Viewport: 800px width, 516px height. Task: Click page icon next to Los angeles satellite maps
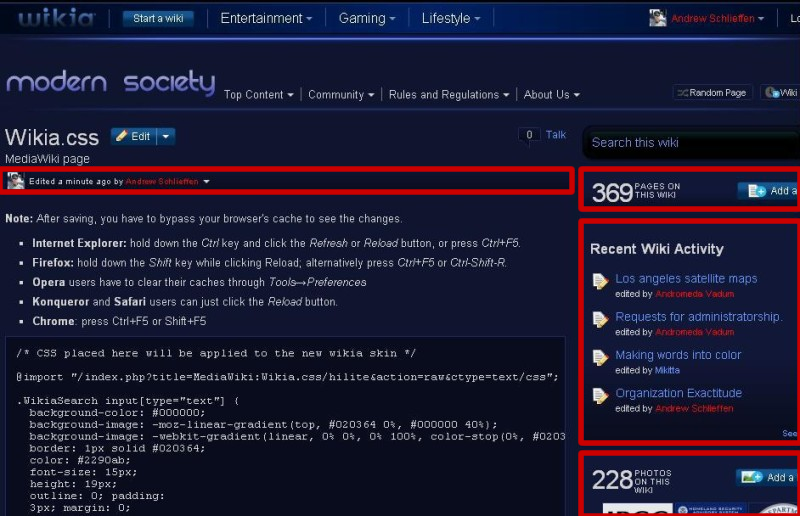pyautogui.click(x=600, y=281)
